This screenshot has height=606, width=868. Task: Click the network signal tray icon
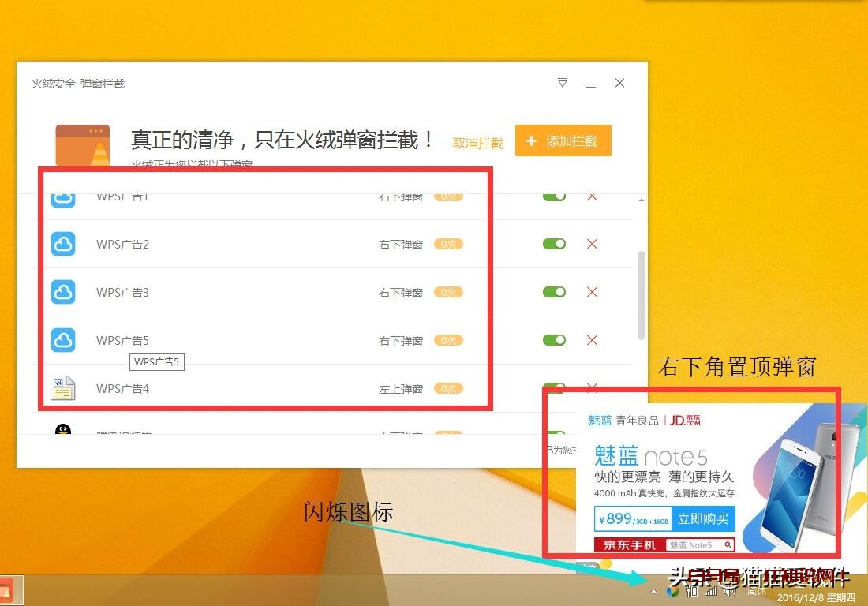click(711, 591)
